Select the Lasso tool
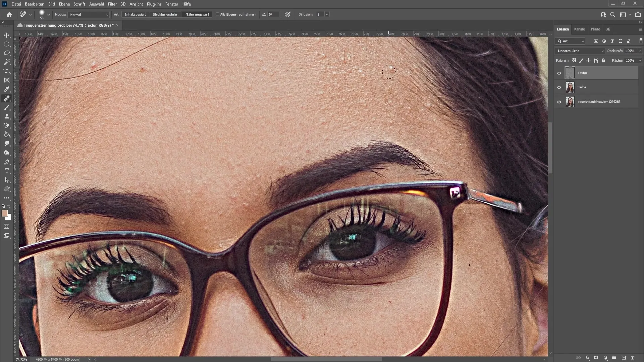This screenshot has height=362, width=644. point(7,53)
